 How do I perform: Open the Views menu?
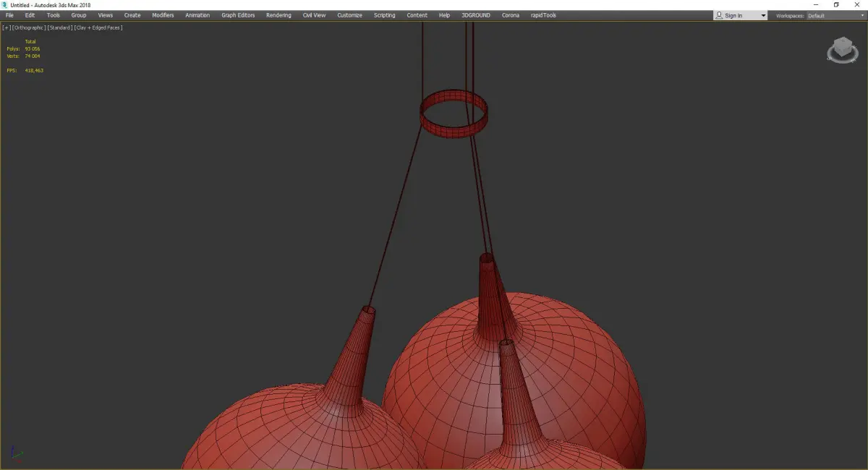coord(106,15)
